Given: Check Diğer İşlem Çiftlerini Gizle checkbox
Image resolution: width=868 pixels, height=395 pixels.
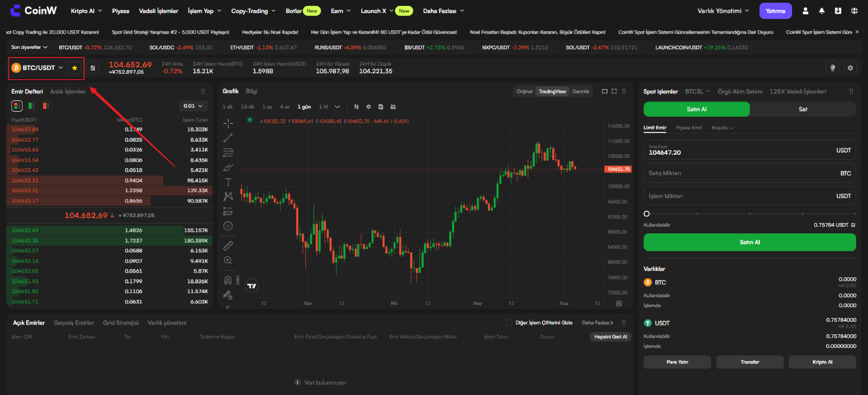Looking at the screenshot, I should pos(509,322).
